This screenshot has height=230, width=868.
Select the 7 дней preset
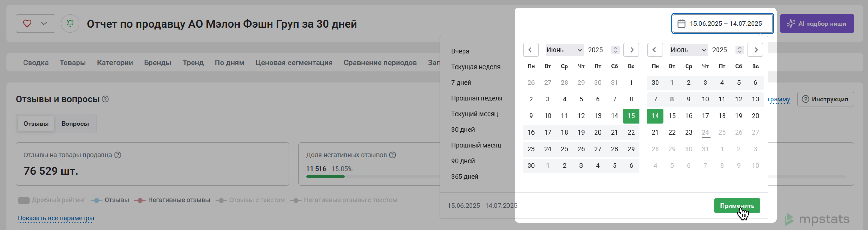pos(461,82)
